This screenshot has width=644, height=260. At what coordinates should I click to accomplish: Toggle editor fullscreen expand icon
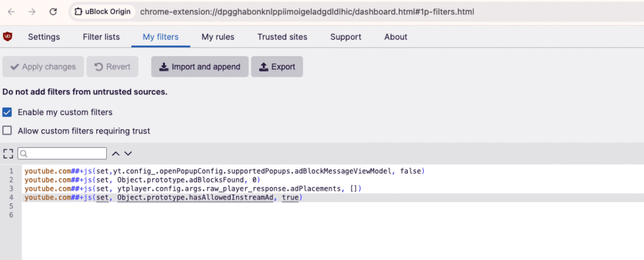point(8,154)
